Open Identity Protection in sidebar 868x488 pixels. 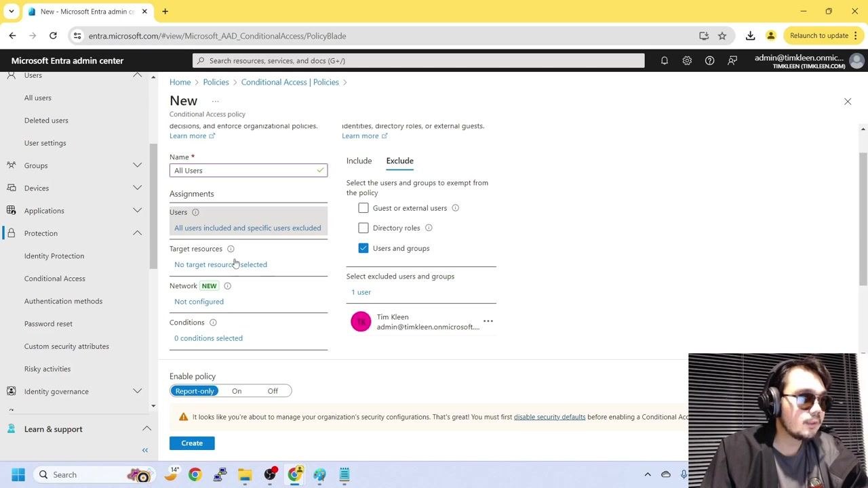[x=54, y=256]
